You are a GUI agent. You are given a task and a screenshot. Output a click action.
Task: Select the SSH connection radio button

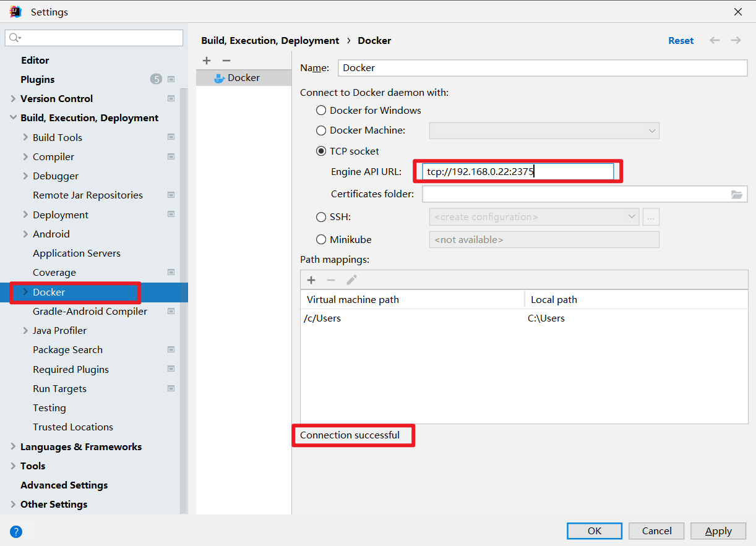[321, 217]
